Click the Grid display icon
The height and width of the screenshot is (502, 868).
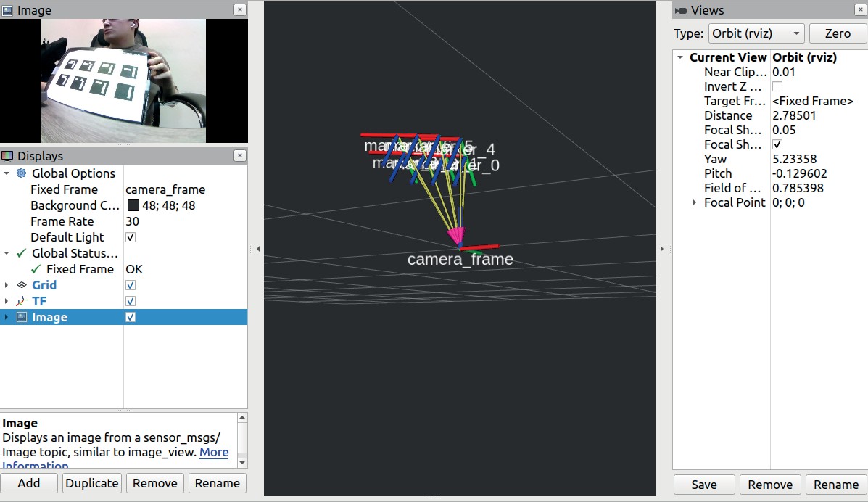click(x=22, y=285)
